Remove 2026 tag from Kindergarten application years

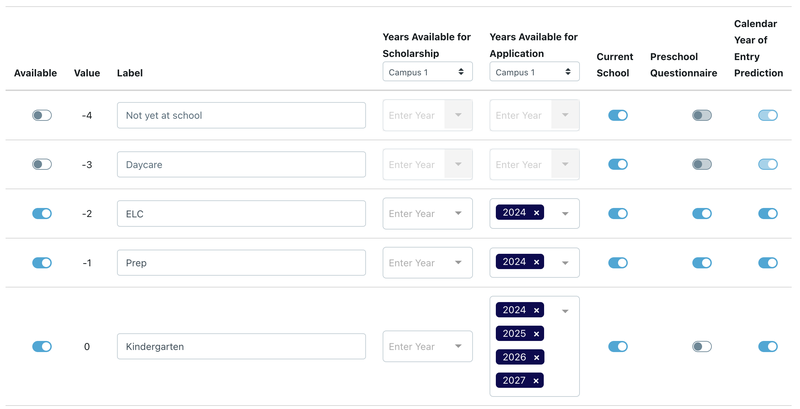point(536,357)
